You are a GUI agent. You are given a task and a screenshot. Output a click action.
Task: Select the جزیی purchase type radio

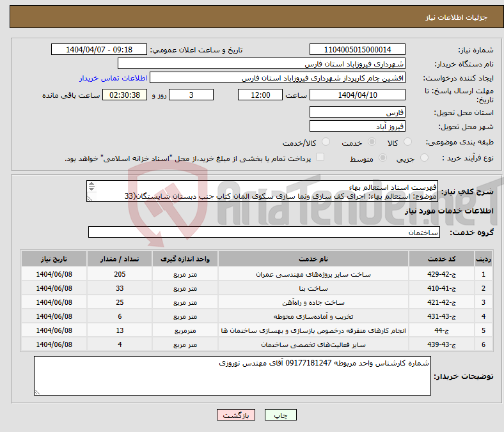424,158
